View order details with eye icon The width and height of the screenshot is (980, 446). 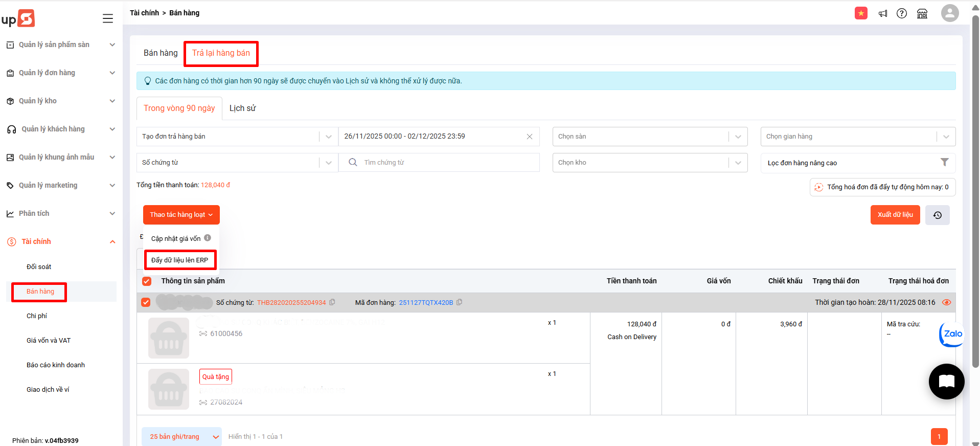coord(946,302)
